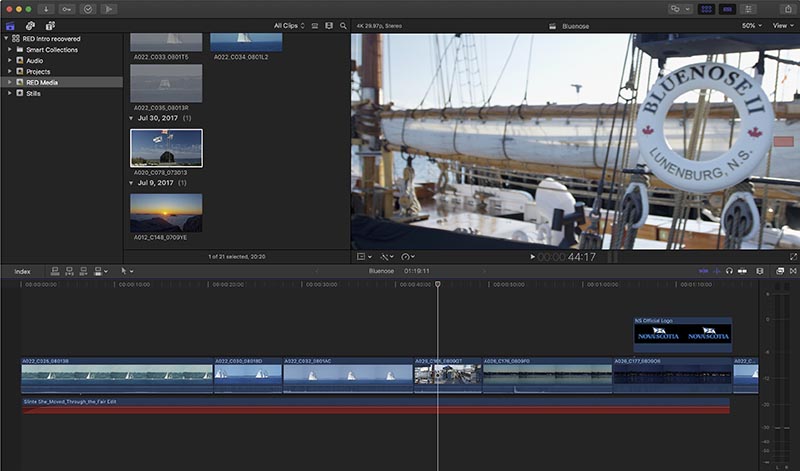Screen dimensions: 800x471
Task: Select the sunset clip A012_C148_0709YE
Action: [x=166, y=213]
